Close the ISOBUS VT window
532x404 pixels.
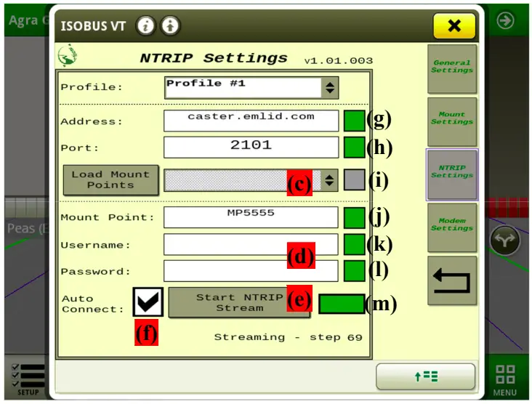pos(454,25)
